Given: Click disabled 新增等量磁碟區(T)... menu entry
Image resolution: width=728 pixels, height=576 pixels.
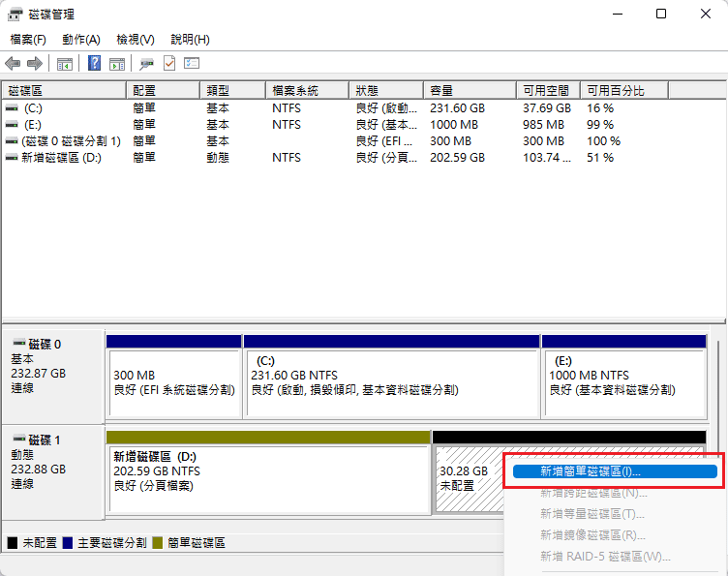Looking at the screenshot, I should coord(591,514).
